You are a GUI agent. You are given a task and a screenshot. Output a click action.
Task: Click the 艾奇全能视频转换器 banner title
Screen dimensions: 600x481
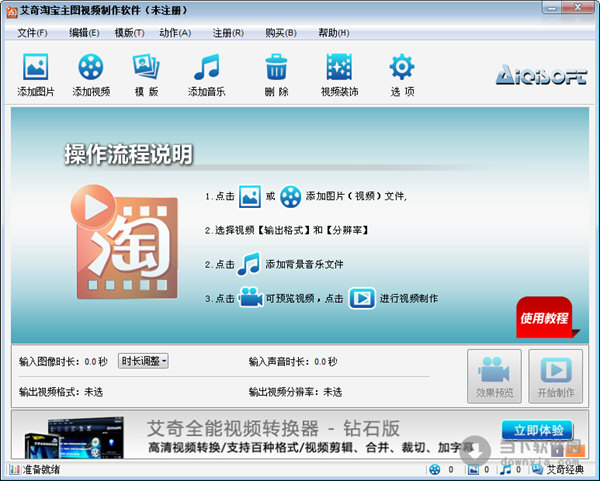click(x=273, y=428)
